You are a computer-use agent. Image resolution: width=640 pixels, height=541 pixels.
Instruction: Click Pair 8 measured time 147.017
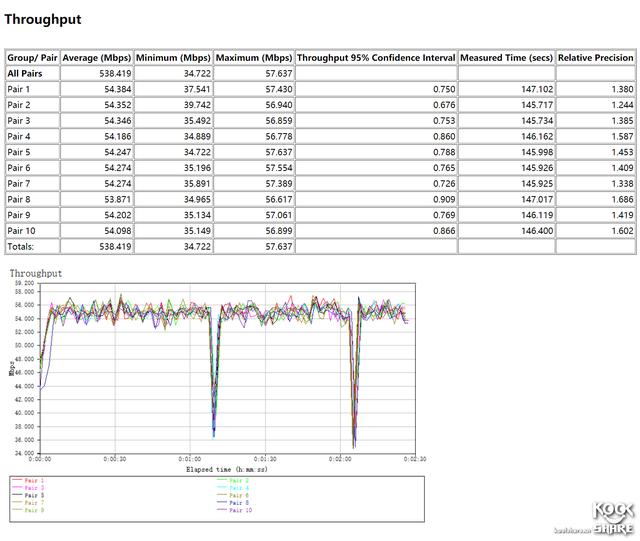pyautogui.click(x=537, y=199)
